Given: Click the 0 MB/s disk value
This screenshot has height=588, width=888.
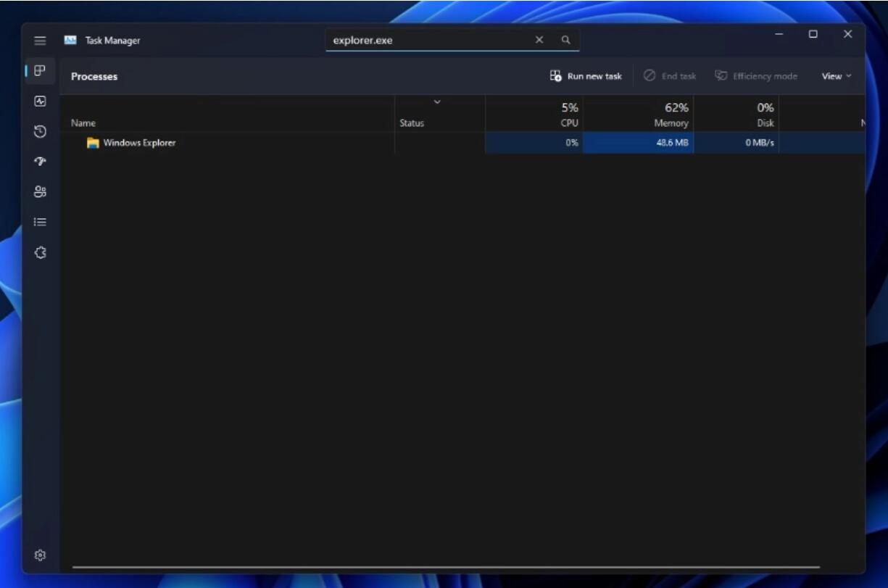Looking at the screenshot, I should tap(760, 143).
